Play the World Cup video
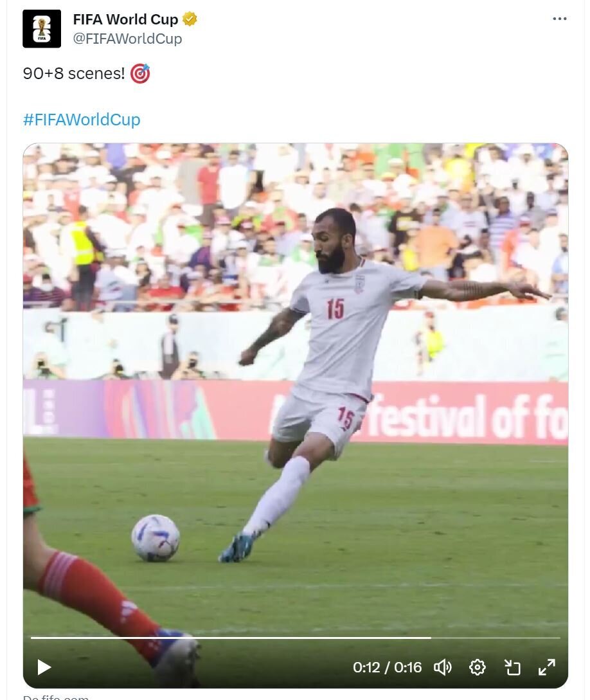Viewport: 590px width, 700px height. [x=44, y=667]
